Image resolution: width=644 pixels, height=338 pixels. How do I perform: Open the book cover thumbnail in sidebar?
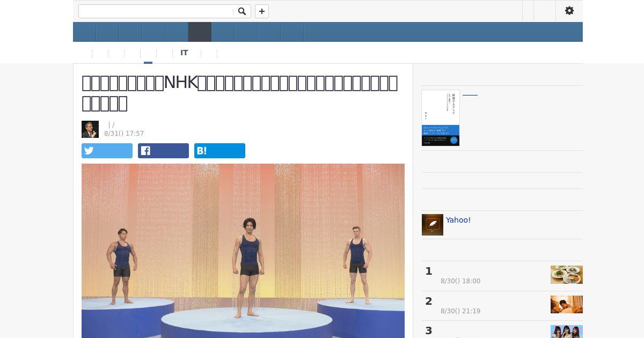[x=441, y=118]
